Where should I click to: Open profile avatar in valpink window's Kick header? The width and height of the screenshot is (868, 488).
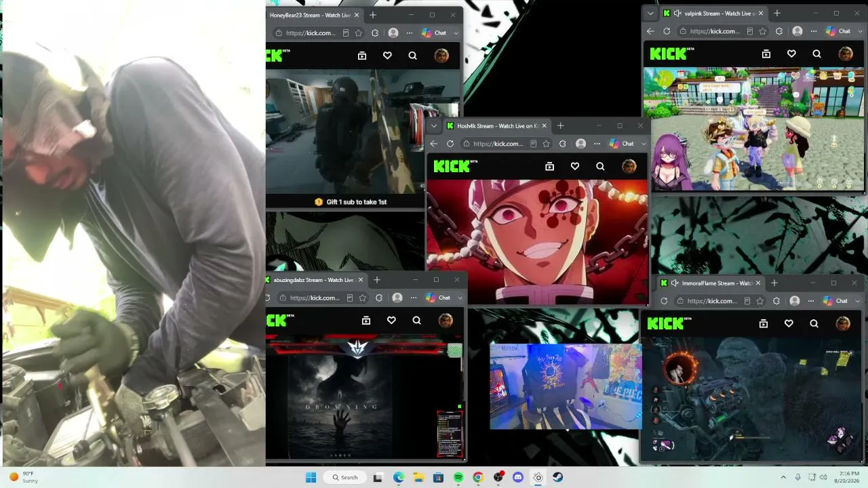coord(846,54)
